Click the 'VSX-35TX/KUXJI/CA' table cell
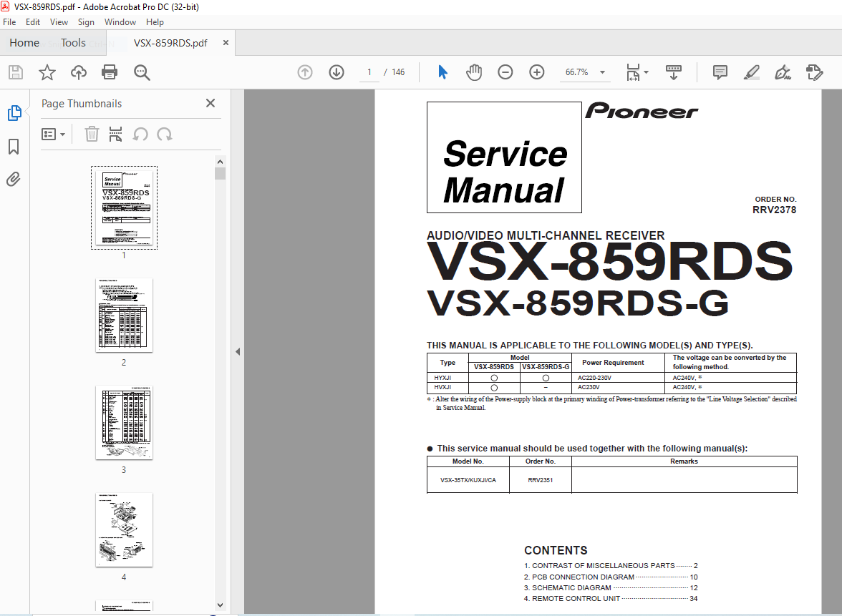842x616 pixels. pos(468,479)
